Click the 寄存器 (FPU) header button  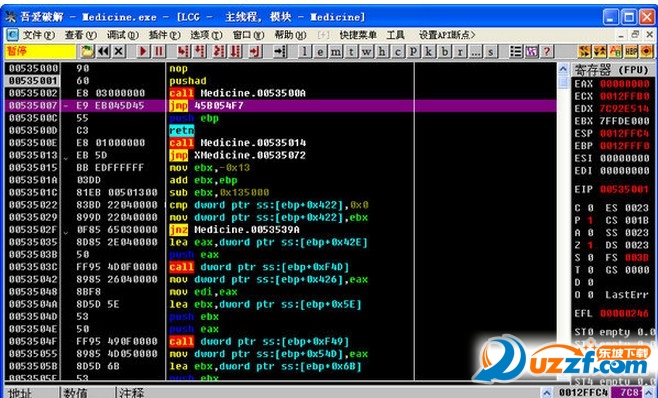[613, 70]
